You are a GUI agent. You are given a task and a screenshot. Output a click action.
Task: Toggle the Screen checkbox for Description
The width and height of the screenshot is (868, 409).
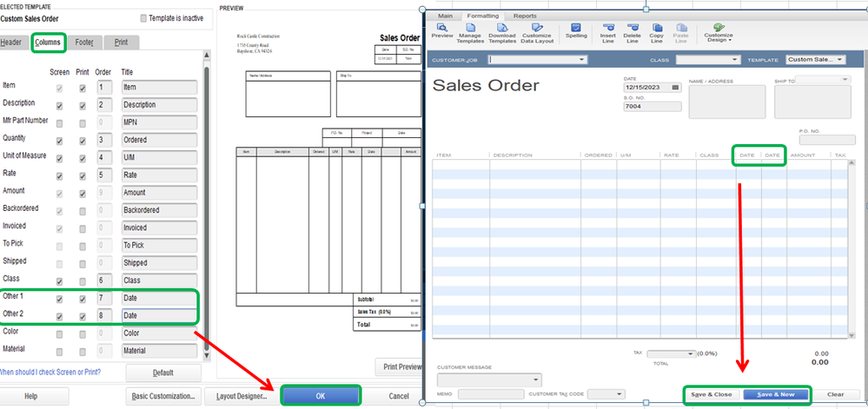(x=60, y=105)
